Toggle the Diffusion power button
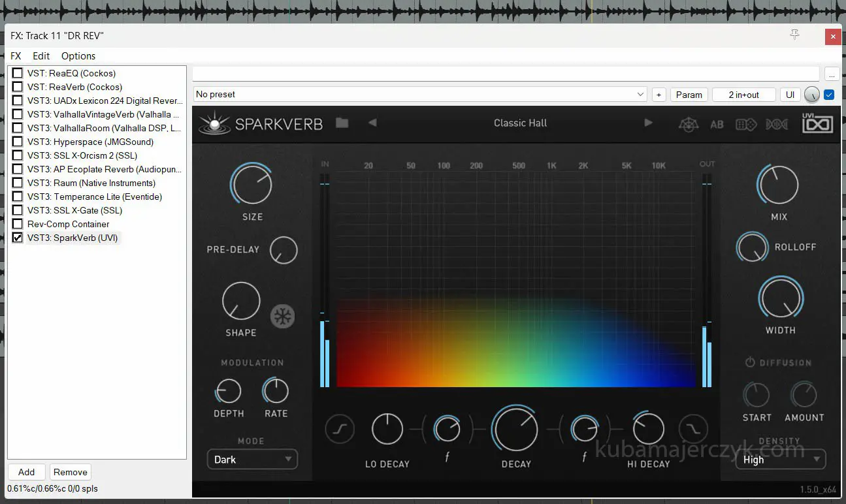The image size is (846, 504). [750, 362]
